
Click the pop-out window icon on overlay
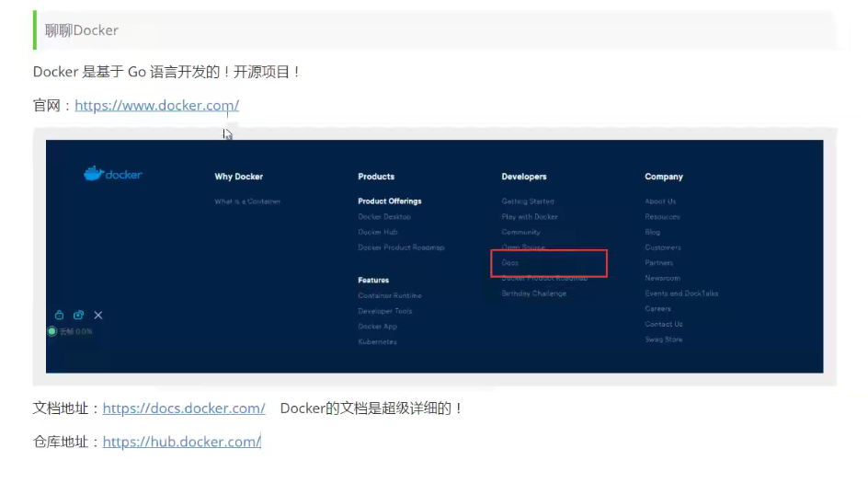(78, 316)
